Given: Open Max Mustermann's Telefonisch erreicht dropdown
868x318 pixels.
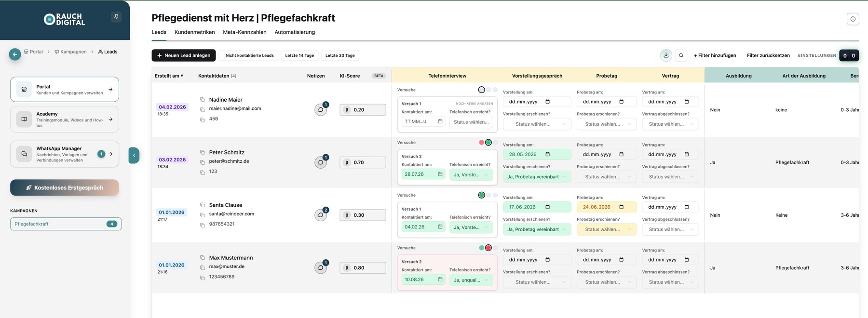Looking at the screenshot, I should pos(471,280).
